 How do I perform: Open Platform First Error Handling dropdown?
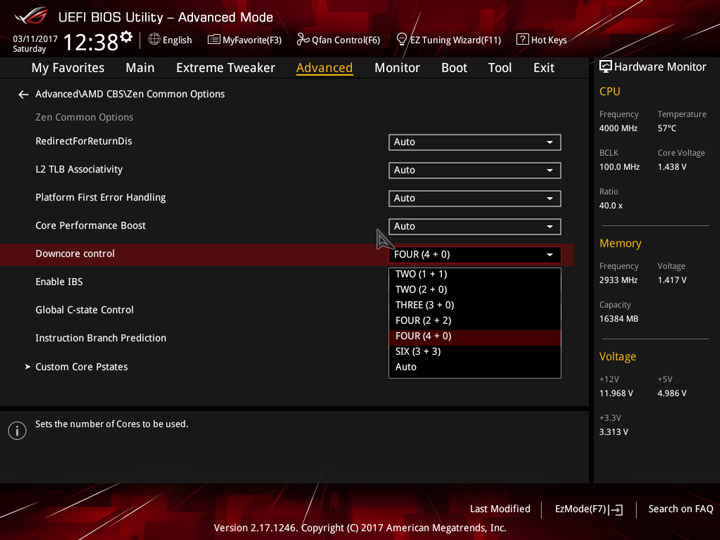coord(474,198)
